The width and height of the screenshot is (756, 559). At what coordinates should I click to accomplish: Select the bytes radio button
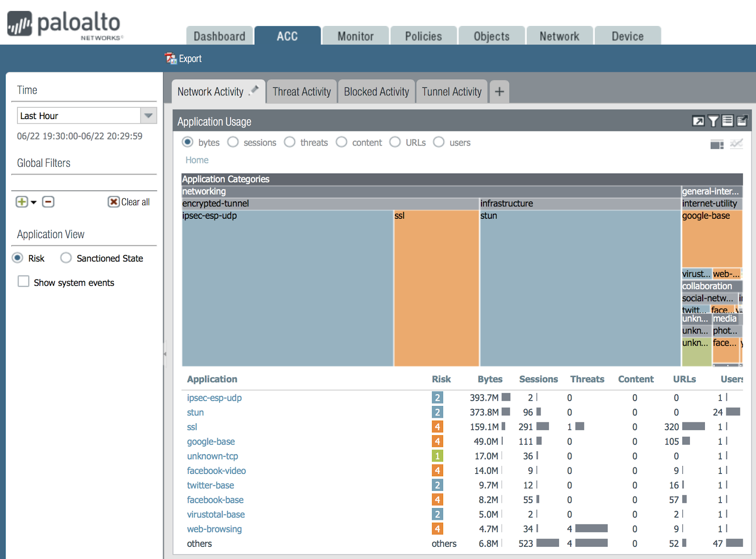point(188,142)
